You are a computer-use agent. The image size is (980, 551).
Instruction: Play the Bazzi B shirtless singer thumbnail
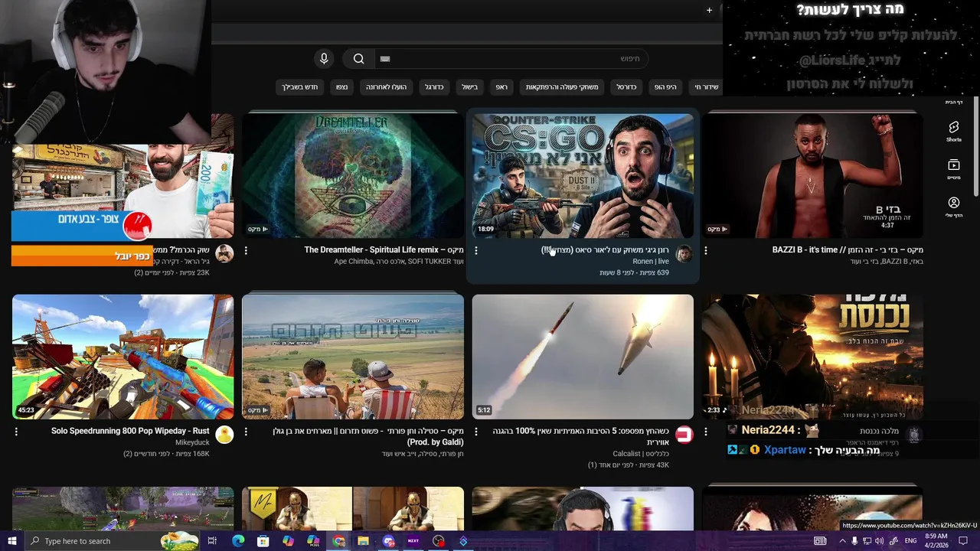click(812, 176)
